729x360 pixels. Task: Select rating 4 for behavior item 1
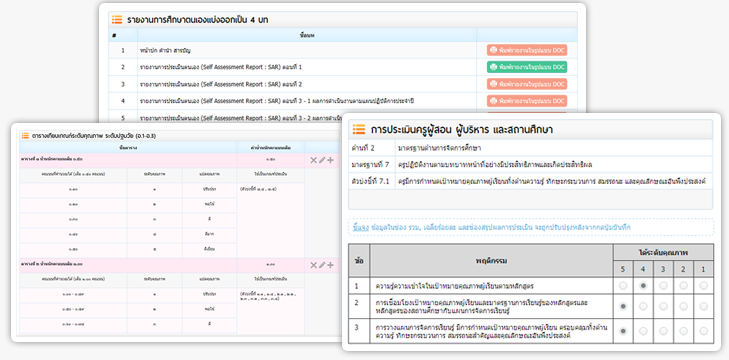[x=643, y=286]
